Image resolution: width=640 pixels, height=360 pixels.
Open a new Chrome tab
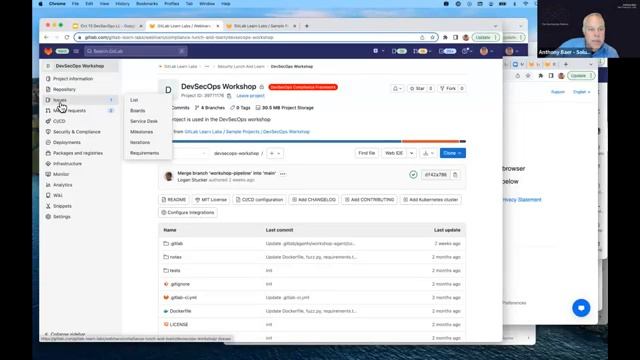[x=307, y=26]
